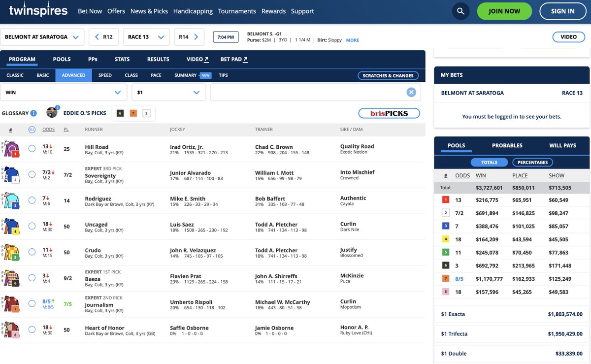Clear the bet input with X icon
This screenshot has height=364, width=591.
click(x=411, y=92)
